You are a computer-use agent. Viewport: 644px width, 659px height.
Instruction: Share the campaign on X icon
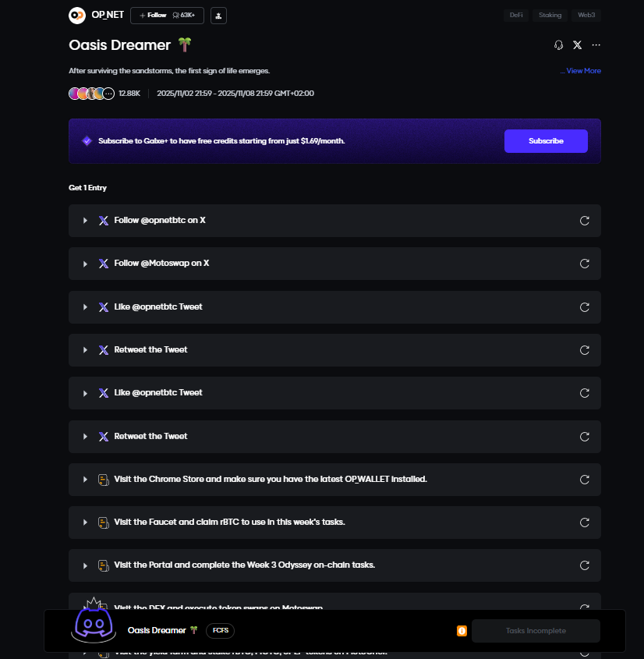point(577,45)
